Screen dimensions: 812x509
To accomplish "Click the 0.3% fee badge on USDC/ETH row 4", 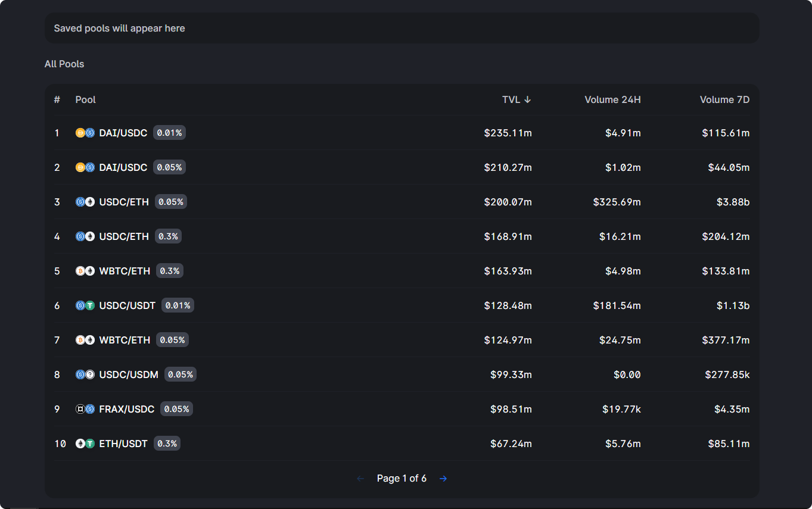I will tap(168, 236).
